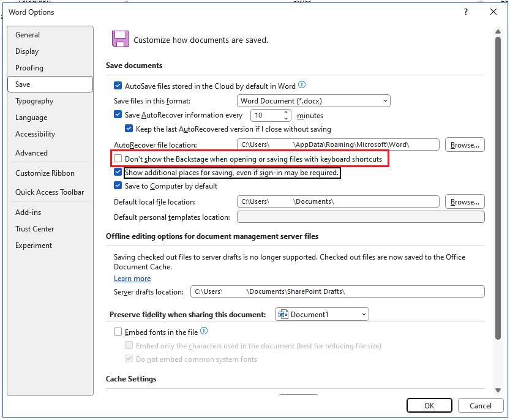Image resolution: width=510 pixels, height=420 pixels.
Task: Check Don't show the Backstage option
Action: coord(118,159)
